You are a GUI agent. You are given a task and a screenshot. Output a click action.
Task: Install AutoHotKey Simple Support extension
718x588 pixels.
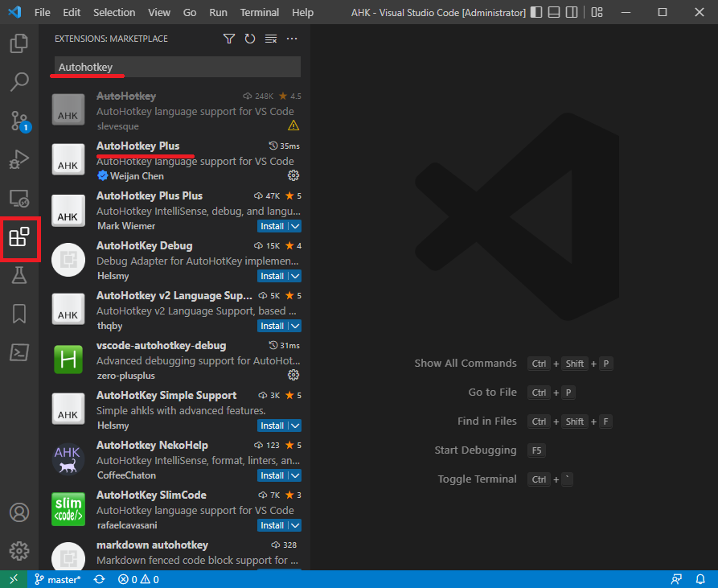pos(273,426)
